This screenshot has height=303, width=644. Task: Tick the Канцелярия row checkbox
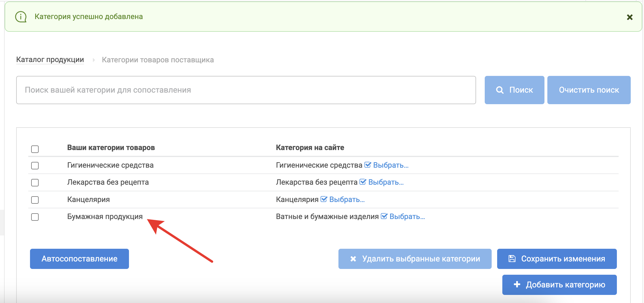click(35, 200)
